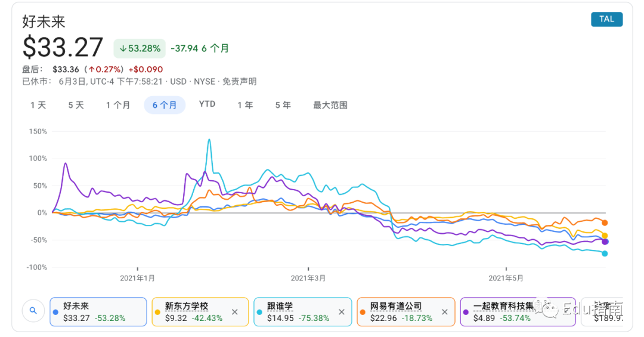Click the -75.38% value on 跟谁学 chip
The width and height of the screenshot is (644, 337).
[x=314, y=318]
